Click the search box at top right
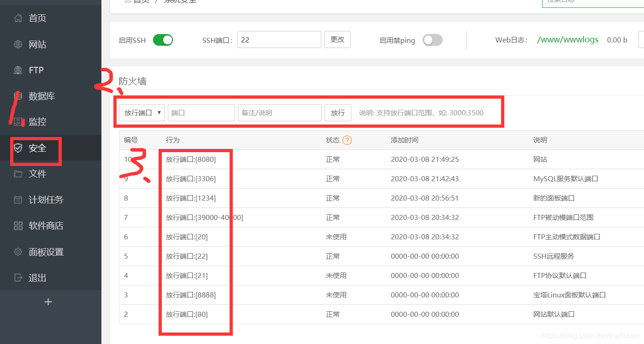This screenshot has width=644, height=344. tap(593, 3)
